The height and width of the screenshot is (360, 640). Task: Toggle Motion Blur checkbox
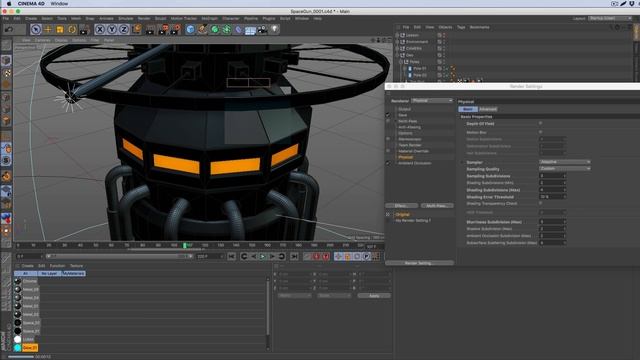tap(540, 132)
